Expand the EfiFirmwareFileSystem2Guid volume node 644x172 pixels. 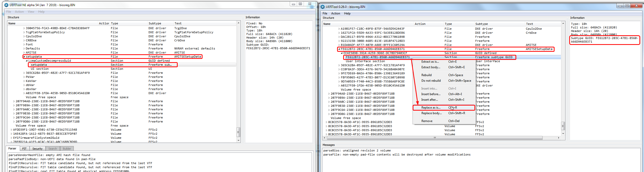pyautogui.click(x=12, y=138)
